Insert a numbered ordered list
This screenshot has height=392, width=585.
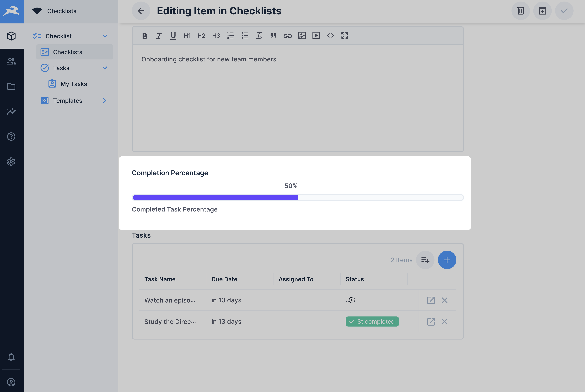coord(230,36)
